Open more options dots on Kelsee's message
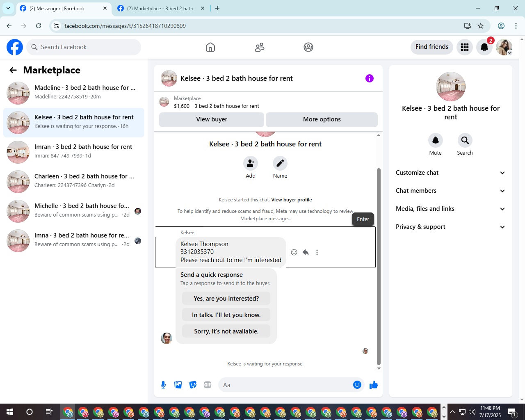 click(317, 252)
